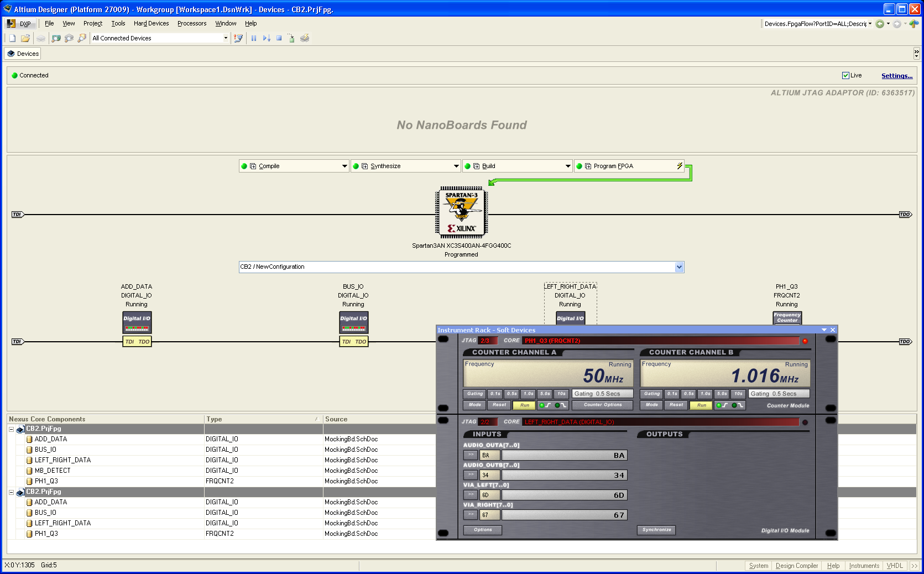Expand the AUDIO_OUTA input arrow button

[471, 455]
